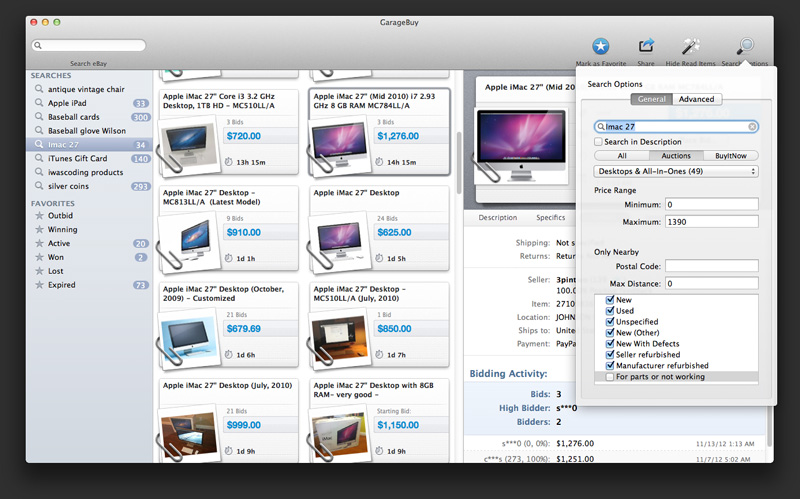Click search icon beside antique vintage chair
This screenshot has height=499, width=800.
tap(39, 89)
